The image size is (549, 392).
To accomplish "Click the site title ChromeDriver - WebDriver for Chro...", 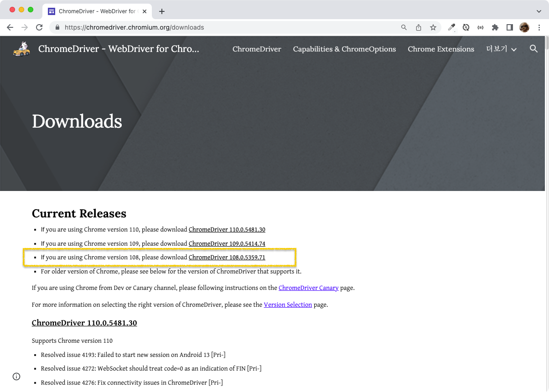I will click(x=119, y=49).
